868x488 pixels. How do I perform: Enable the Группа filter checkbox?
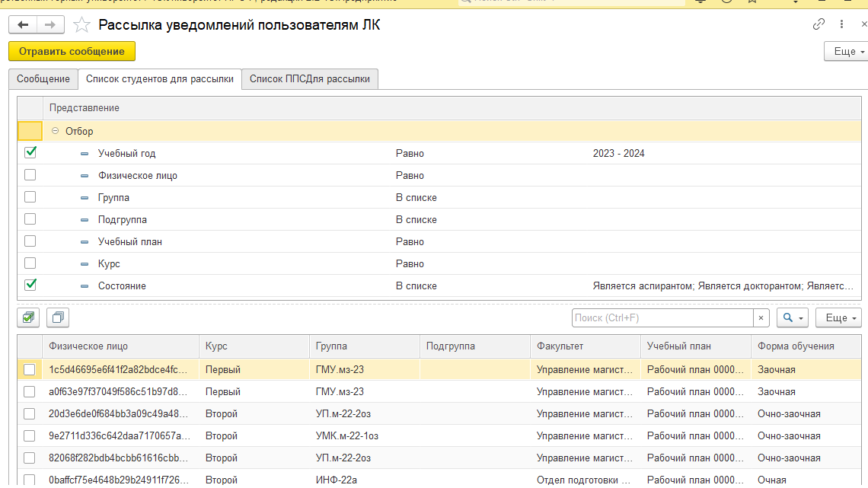pyautogui.click(x=30, y=197)
